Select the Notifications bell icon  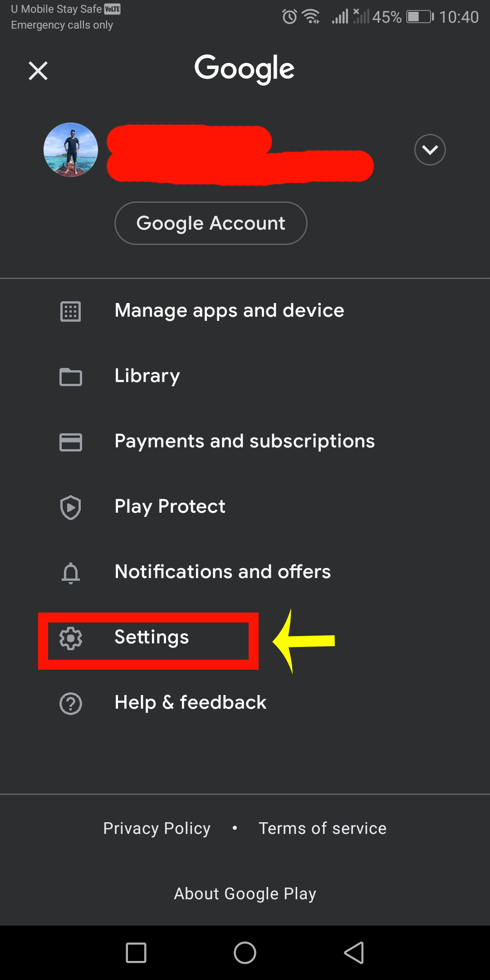70,573
